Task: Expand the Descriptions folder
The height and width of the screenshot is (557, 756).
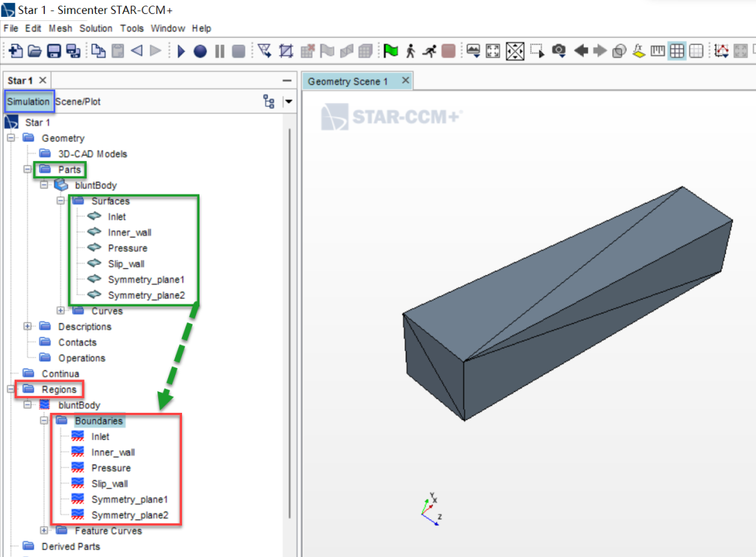Action: click(x=27, y=326)
